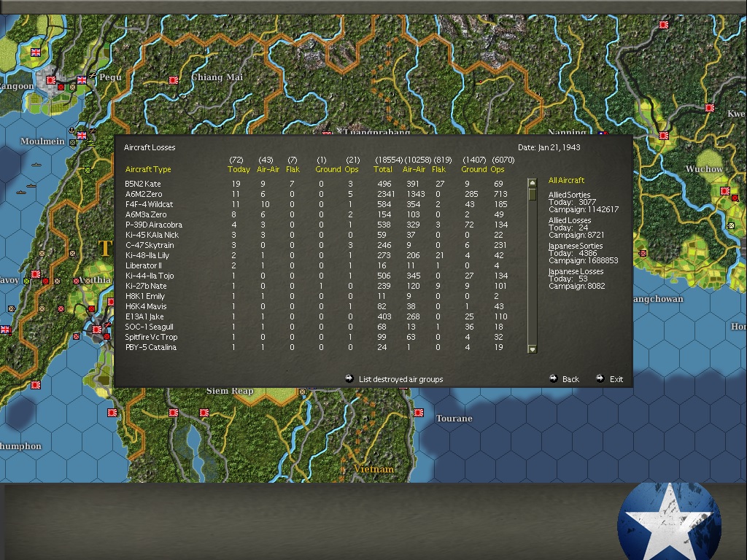Select the Japanese base icon next to Wuchow
This screenshot has height=560, width=747.
(725, 191)
